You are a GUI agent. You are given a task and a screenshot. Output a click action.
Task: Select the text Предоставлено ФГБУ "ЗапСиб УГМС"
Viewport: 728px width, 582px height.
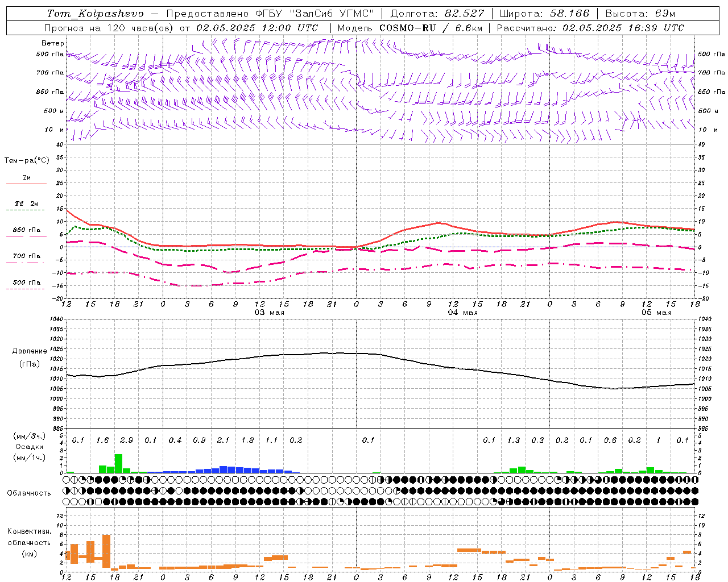(x=270, y=14)
